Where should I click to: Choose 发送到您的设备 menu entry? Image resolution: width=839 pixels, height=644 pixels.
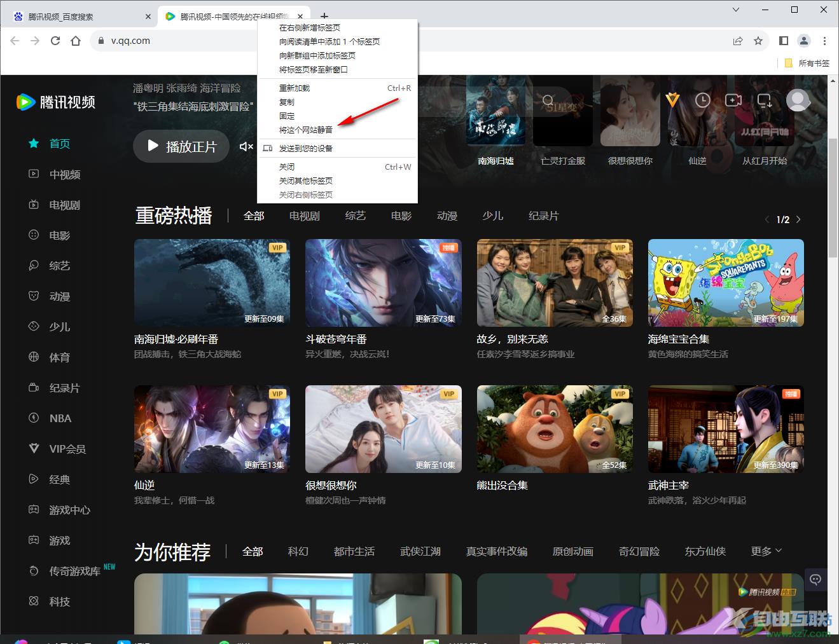pos(337,148)
